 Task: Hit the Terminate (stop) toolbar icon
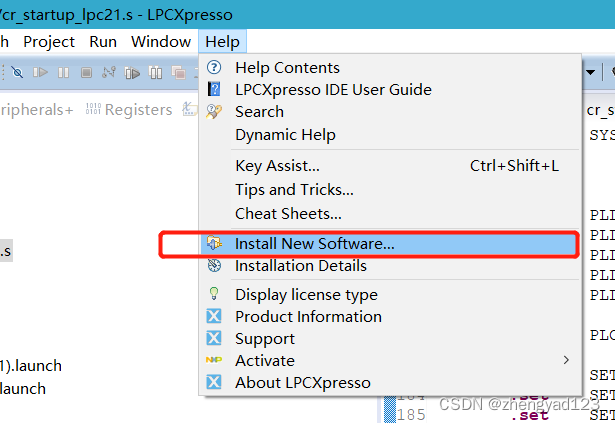tap(86, 72)
